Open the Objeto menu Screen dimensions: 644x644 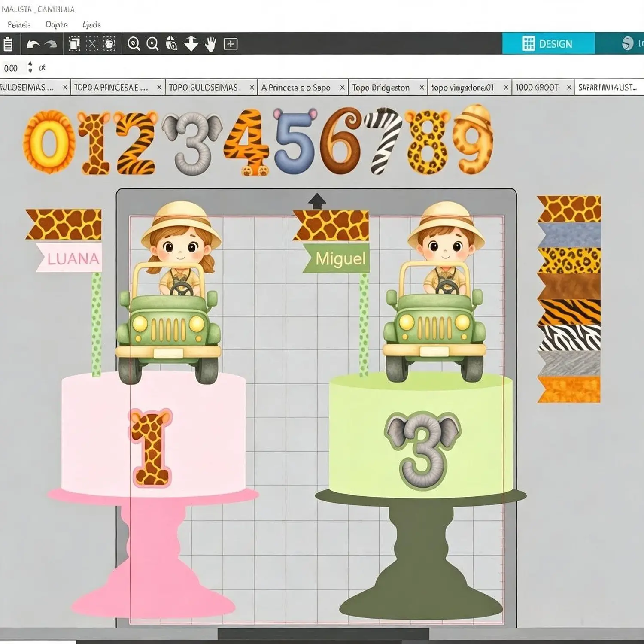click(x=57, y=25)
